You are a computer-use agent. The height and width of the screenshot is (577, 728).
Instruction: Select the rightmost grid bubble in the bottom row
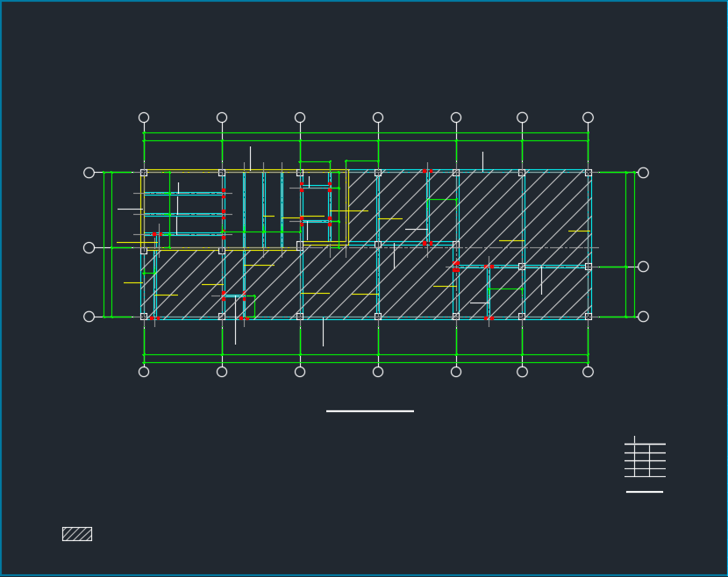point(588,372)
